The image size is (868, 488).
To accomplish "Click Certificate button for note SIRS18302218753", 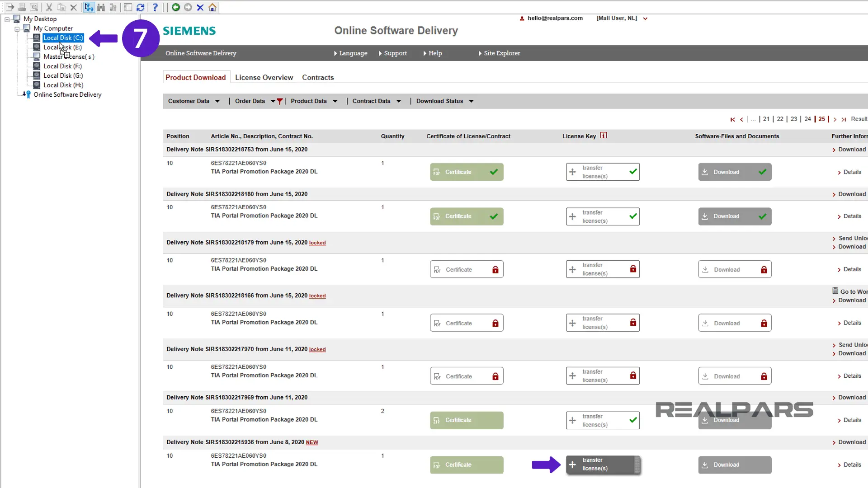I will [x=467, y=172].
